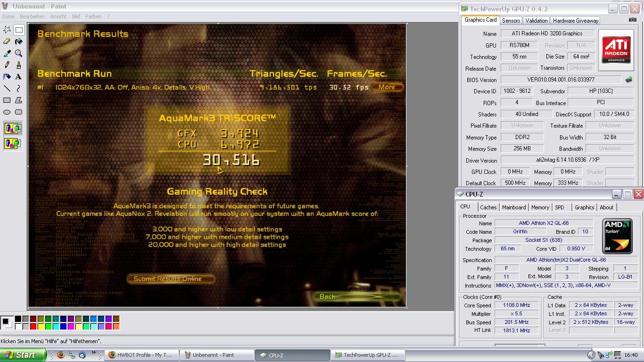Pick the Text tool (letter A)
Viewport: 644px width, 362px height.
tap(19, 76)
